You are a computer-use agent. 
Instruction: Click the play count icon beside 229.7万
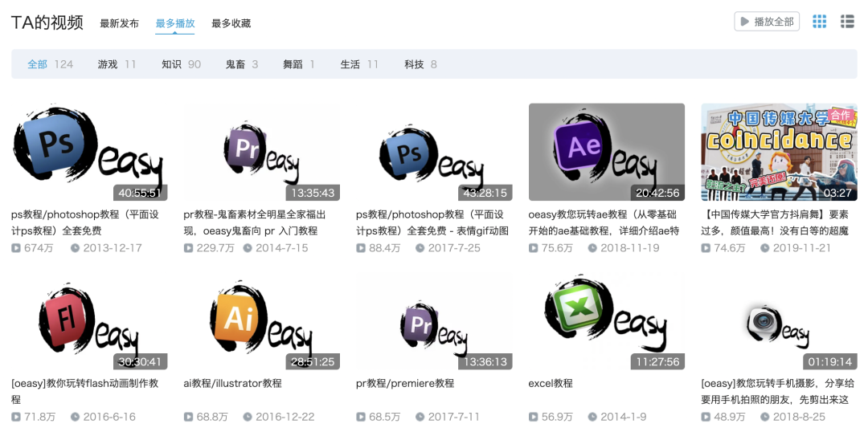pos(189,248)
